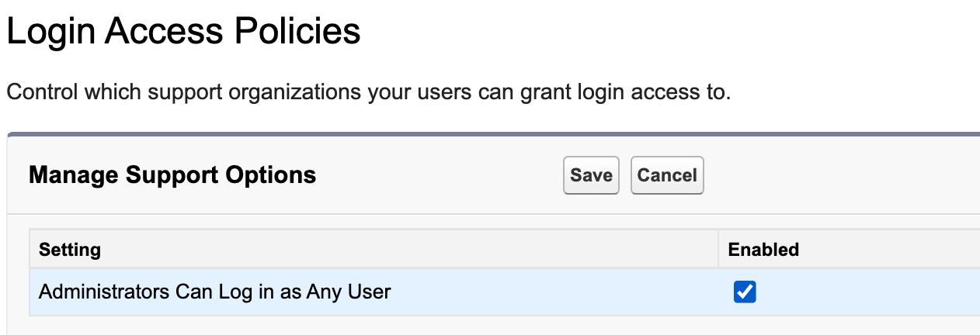Click the Login Access Policies page title
The image size is (980, 335).
click(x=183, y=32)
